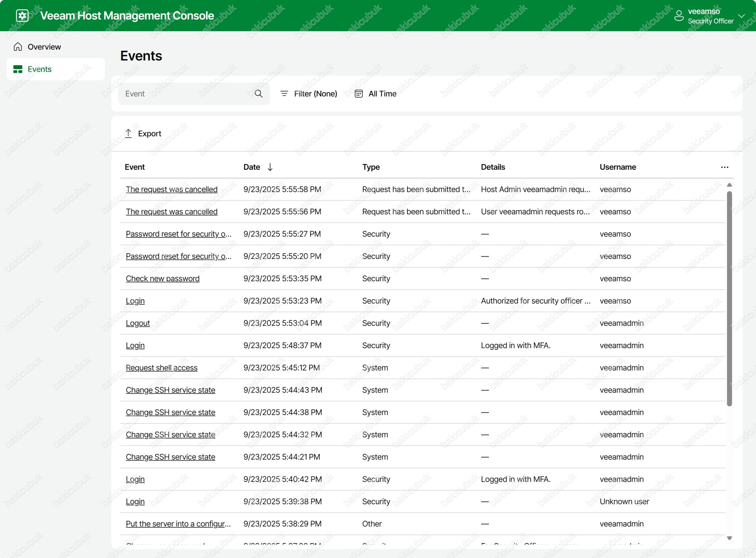The image size is (756, 558).
Task: Click the Export upload arrow icon
Action: pos(128,133)
